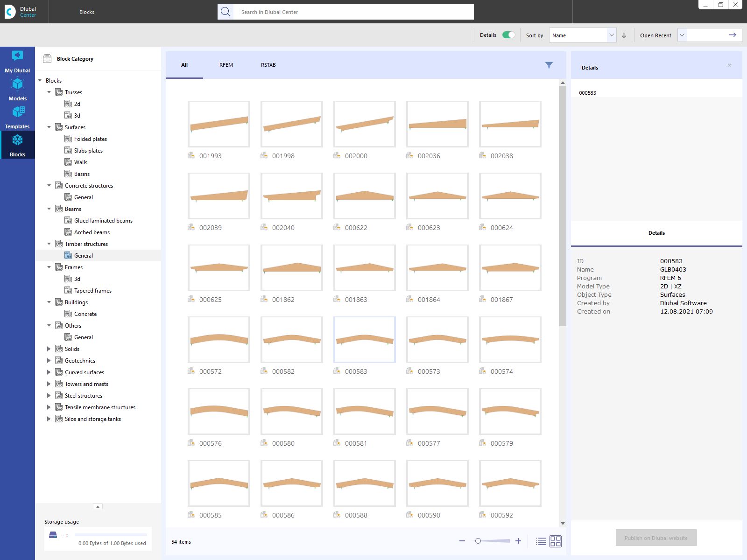Select block thumbnail 000622
The height and width of the screenshot is (560, 747).
tap(364, 196)
